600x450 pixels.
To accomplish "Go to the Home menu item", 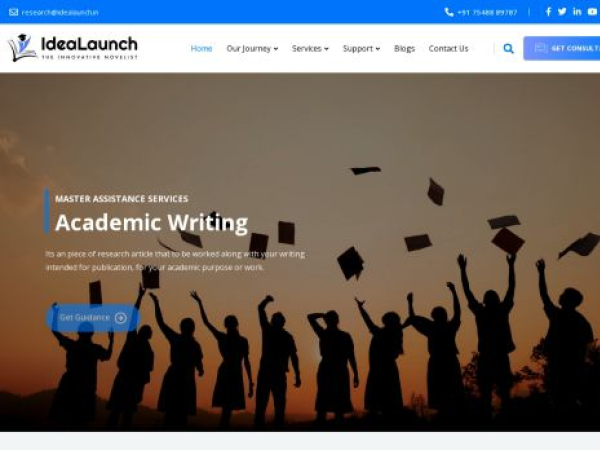I will coord(201,49).
